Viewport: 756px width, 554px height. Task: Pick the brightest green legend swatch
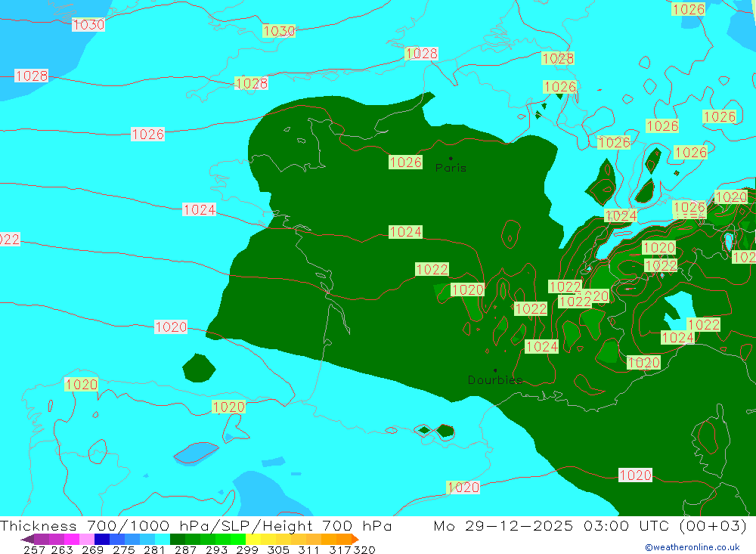(238, 539)
